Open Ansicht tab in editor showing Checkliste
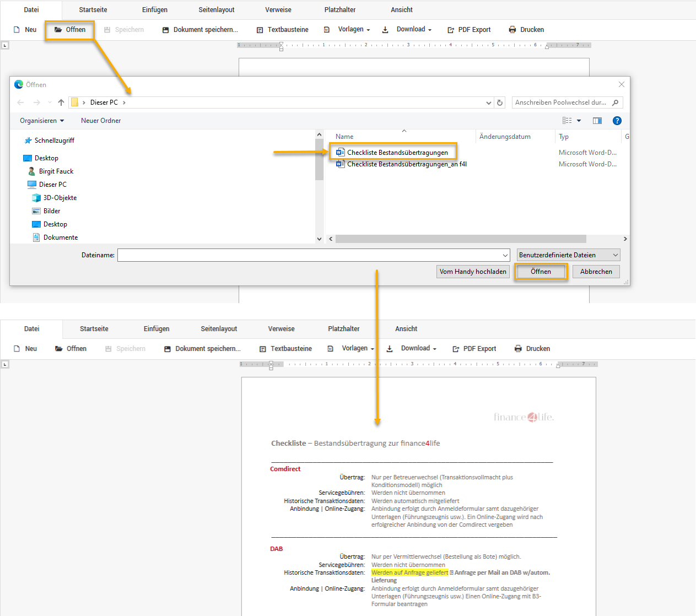 point(406,329)
